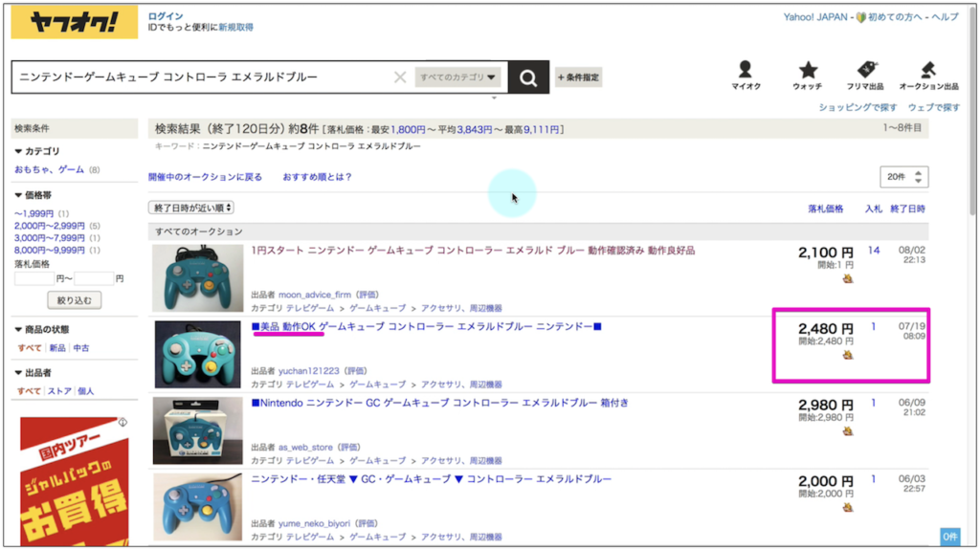Viewport: 980px width, 550px height.
Task: Click the ＋条件指定 button
Action: tap(578, 77)
